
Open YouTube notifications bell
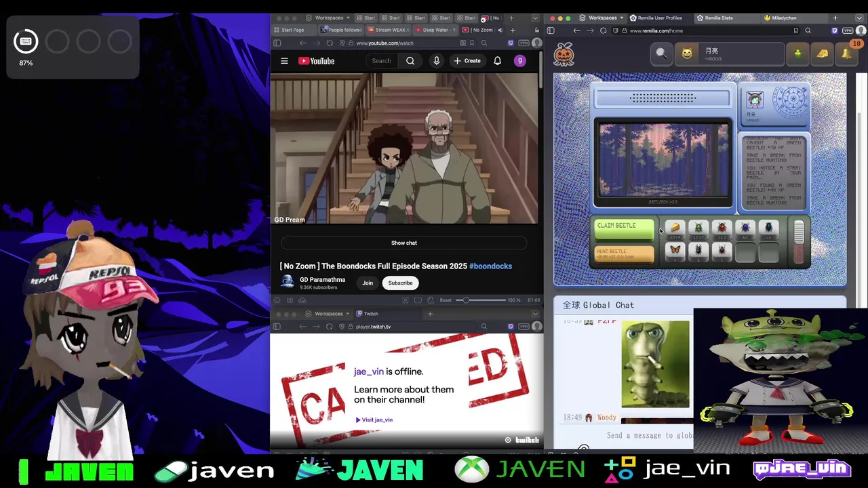[x=497, y=61]
